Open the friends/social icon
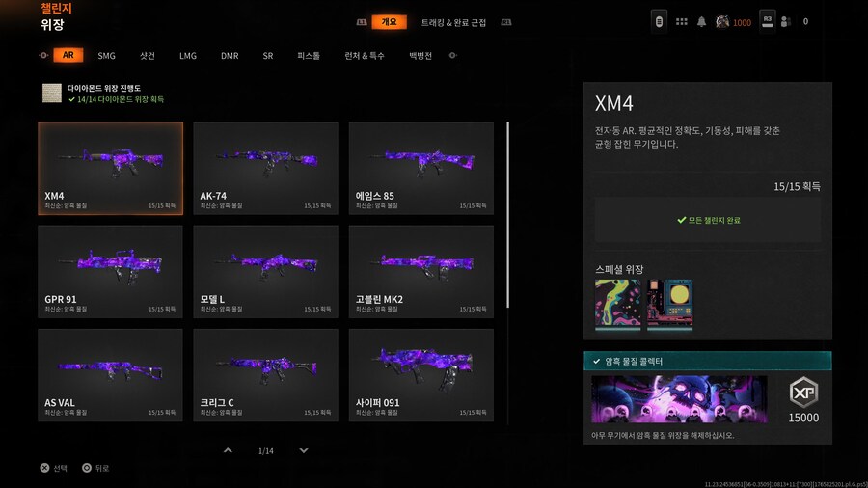Viewport: 868px width, 488px height. click(x=785, y=21)
